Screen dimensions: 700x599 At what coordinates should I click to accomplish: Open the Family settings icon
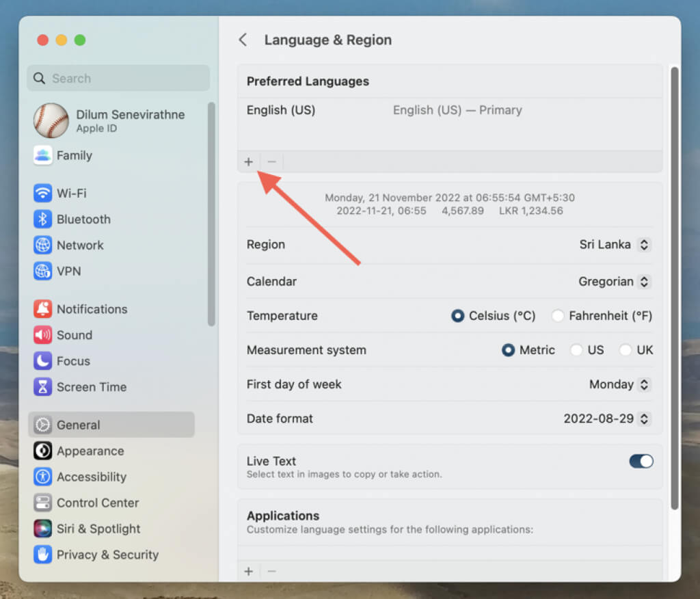point(43,155)
